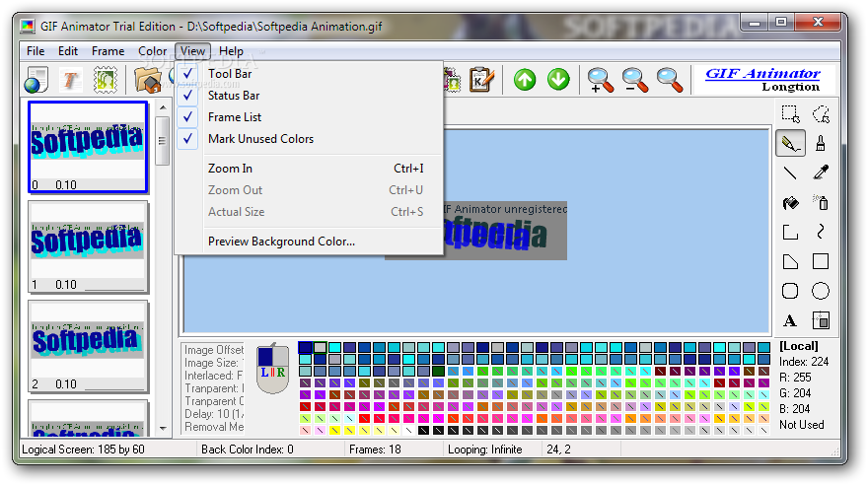Click the animation preview image on canvas
The width and height of the screenshot is (868, 485).
pyautogui.click(x=504, y=230)
